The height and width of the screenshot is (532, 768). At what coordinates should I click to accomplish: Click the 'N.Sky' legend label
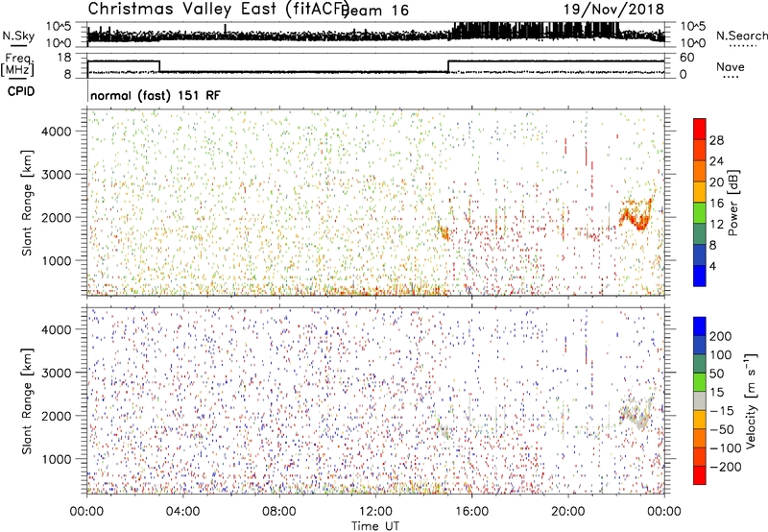click(x=18, y=36)
